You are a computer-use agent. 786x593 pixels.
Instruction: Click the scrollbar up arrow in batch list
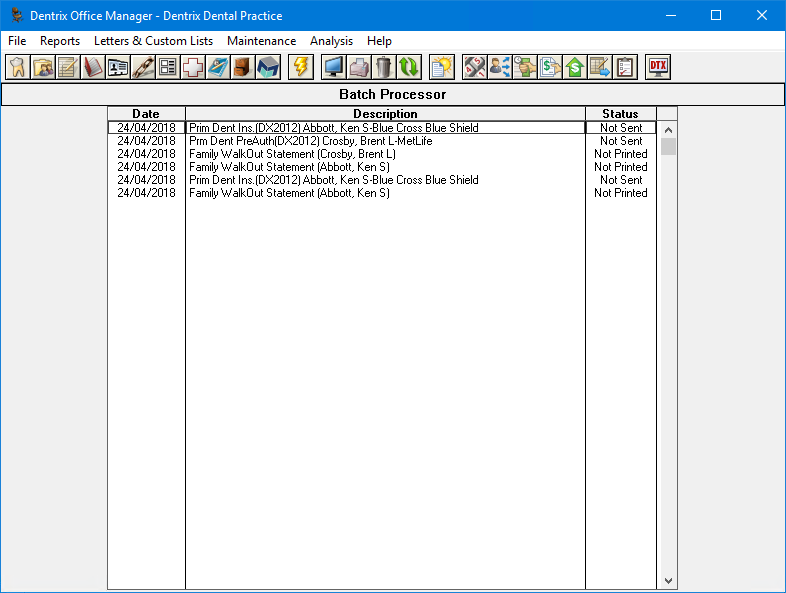pyautogui.click(x=668, y=130)
